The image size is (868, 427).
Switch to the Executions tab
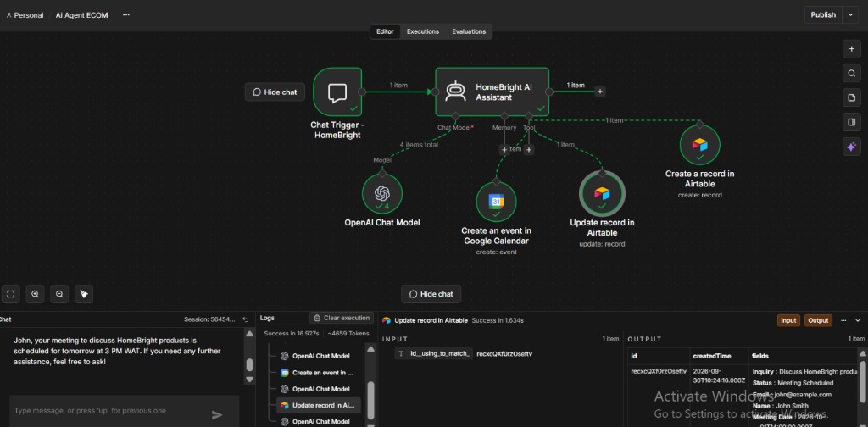[x=423, y=31]
